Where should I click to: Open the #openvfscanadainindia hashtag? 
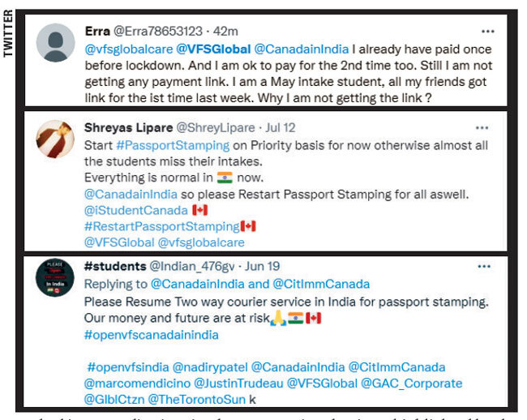152,335
